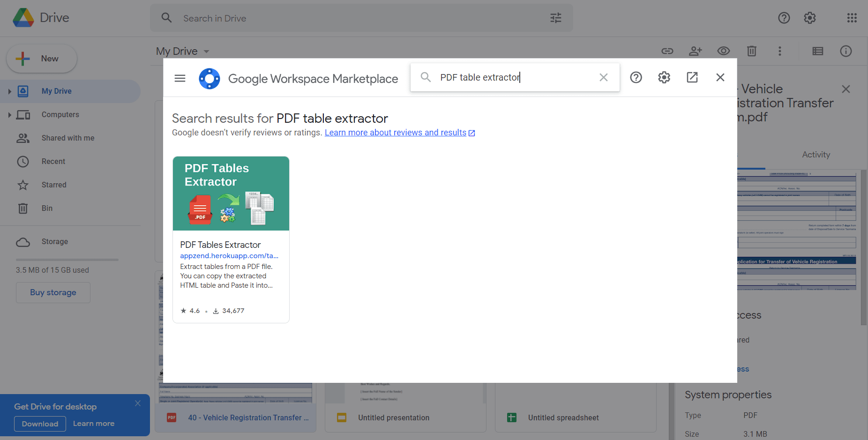Toggle the view details info icon
This screenshot has width=868, height=440.
(846, 51)
